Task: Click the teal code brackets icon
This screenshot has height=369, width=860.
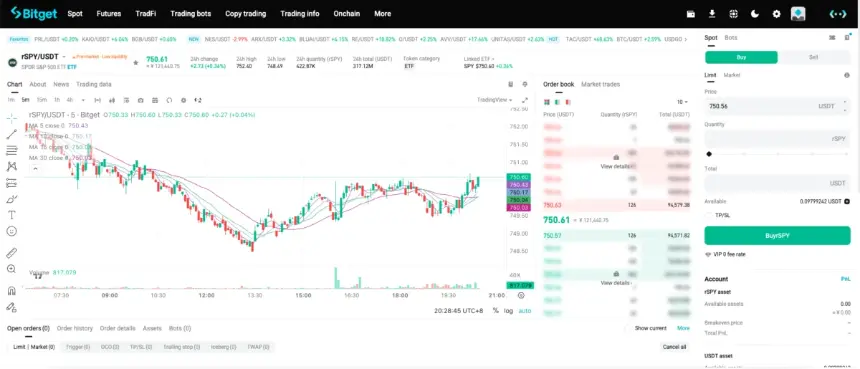Action: [x=838, y=14]
